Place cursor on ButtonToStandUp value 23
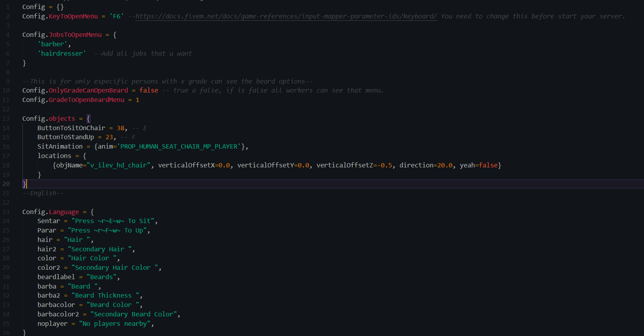644x336 pixels. point(109,137)
